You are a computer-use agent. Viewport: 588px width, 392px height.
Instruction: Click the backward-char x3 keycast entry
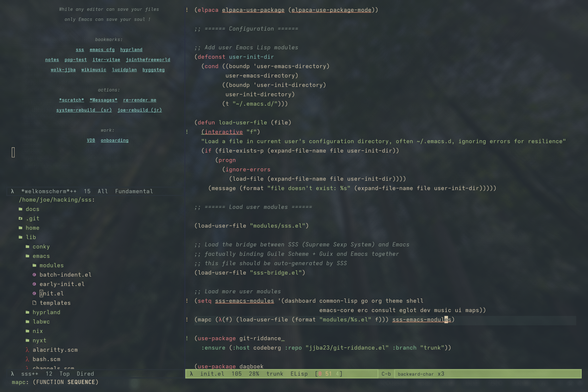click(x=420, y=374)
